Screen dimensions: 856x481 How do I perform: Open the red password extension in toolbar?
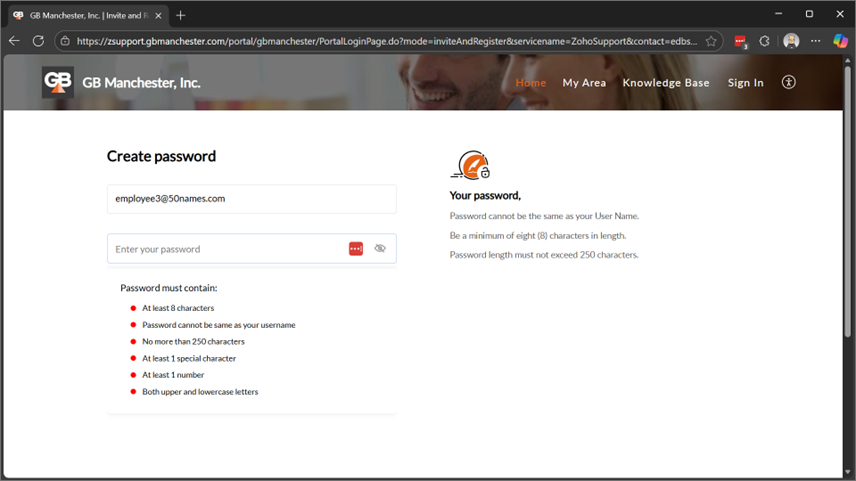point(740,41)
